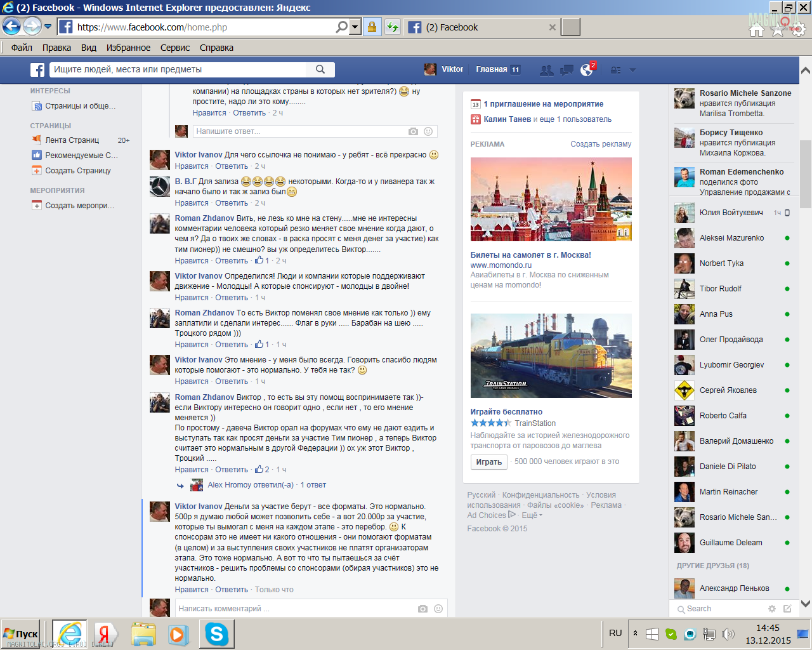The image size is (812, 650).
Task: Open browser Favorites star icon
Action: click(x=778, y=29)
